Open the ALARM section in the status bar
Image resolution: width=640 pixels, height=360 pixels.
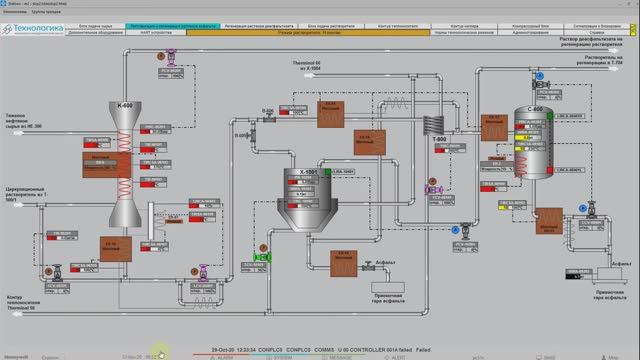click(222, 358)
